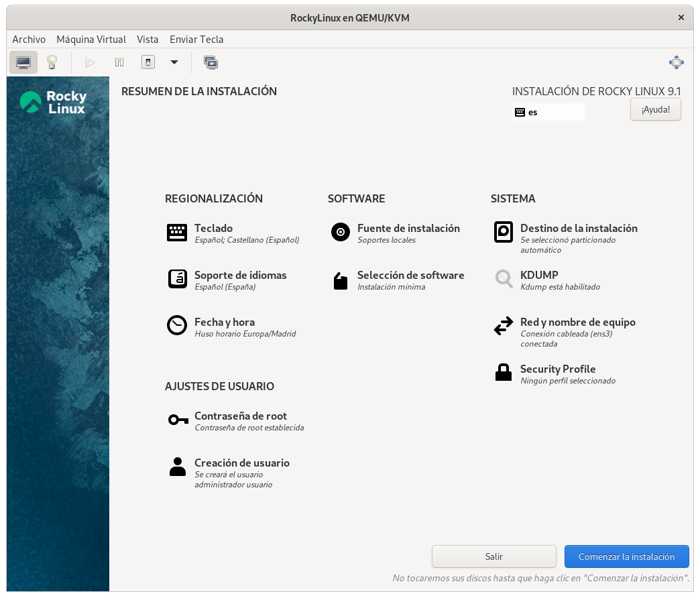Open Red y nombre de equipo icon
This screenshot has width=700, height=598.
(504, 326)
